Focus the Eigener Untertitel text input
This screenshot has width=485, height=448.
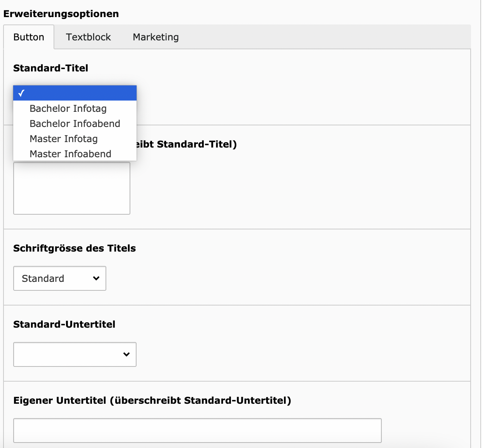tap(197, 431)
